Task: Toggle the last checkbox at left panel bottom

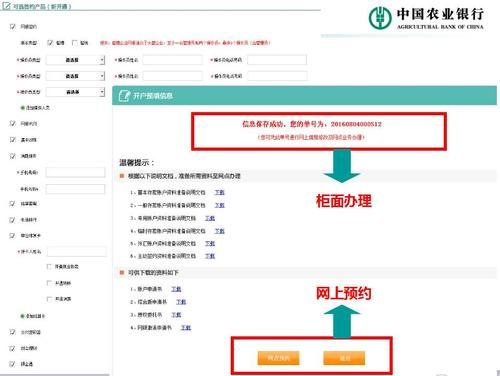Action: click(x=13, y=364)
